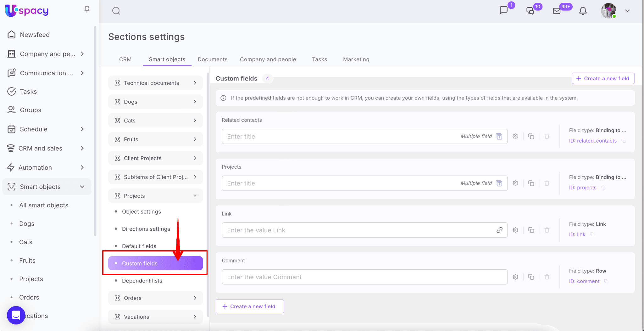Image resolution: width=644 pixels, height=331 pixels.
Task: Collapse Smart objects in the sidebar
Action: click(82, 187)
